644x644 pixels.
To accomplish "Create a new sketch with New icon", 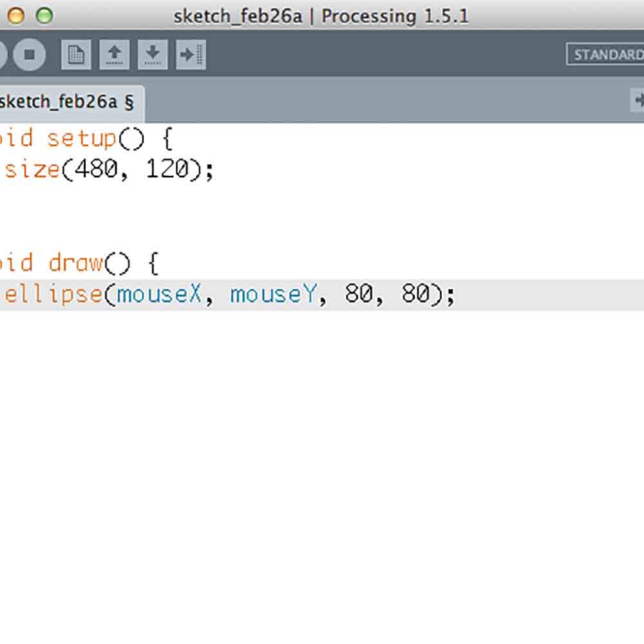I will 76,55.
